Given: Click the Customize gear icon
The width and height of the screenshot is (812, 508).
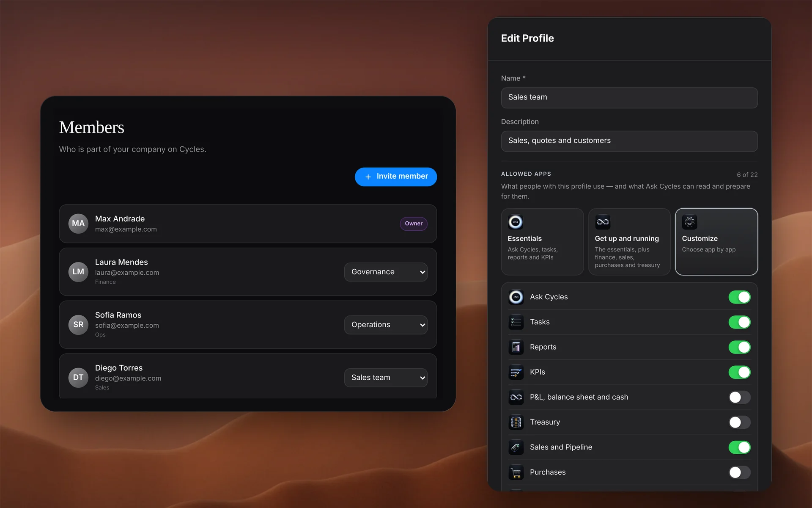Looking at the screenshot, I should 690,222.
